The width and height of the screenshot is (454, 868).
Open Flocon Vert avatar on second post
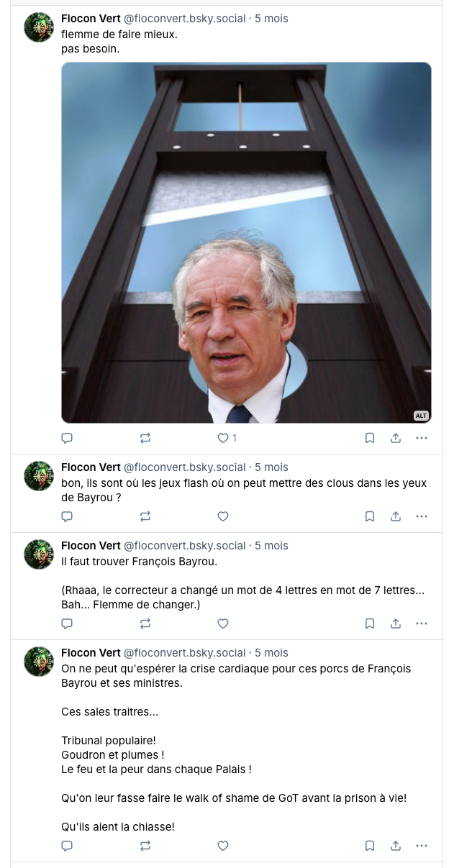pyautogui.click(x=39, y=476)
